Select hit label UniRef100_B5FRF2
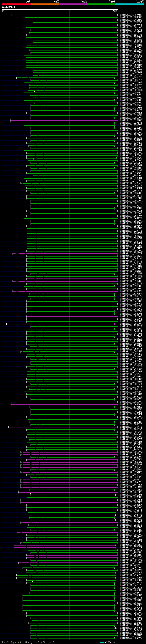146x644 pixels. [x=131, y=522]
